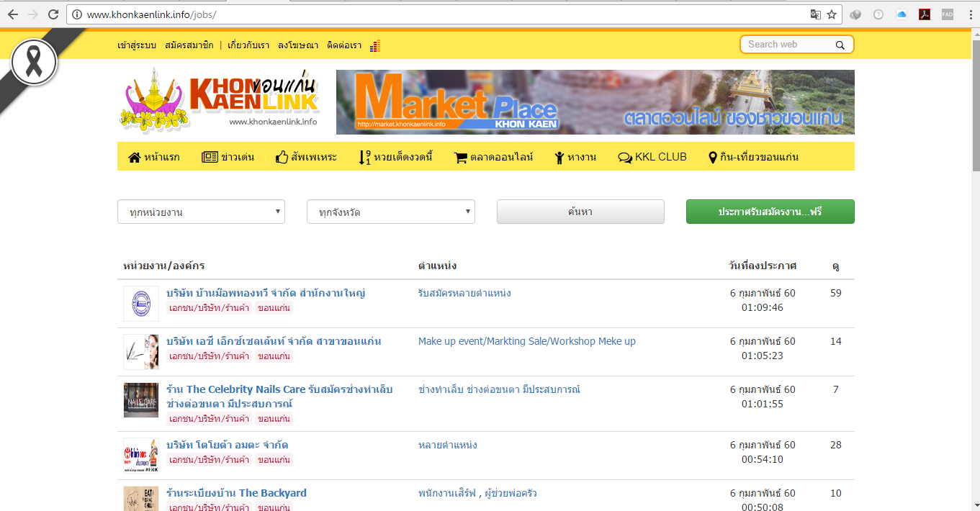Click ขอนแก่น tag under บ้านม้อพทองทวี
The image size is (980, 511).
pyautogui.click(x=274, y=308)
